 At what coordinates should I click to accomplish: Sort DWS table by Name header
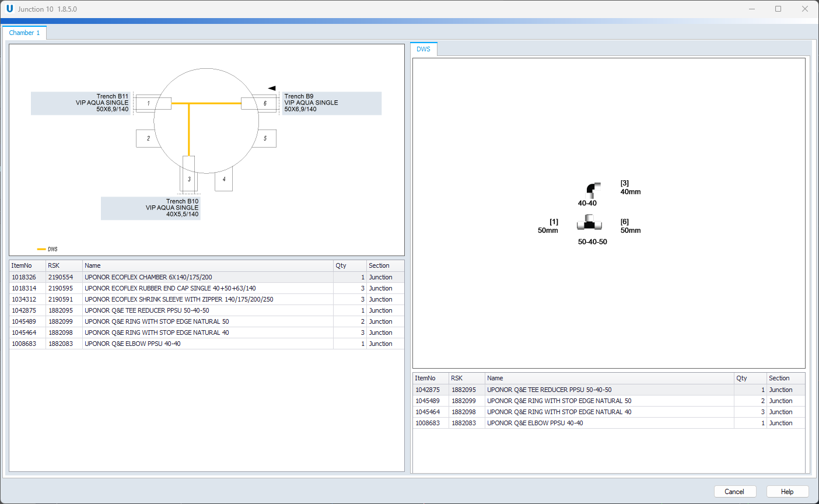(x=609, y=378)
